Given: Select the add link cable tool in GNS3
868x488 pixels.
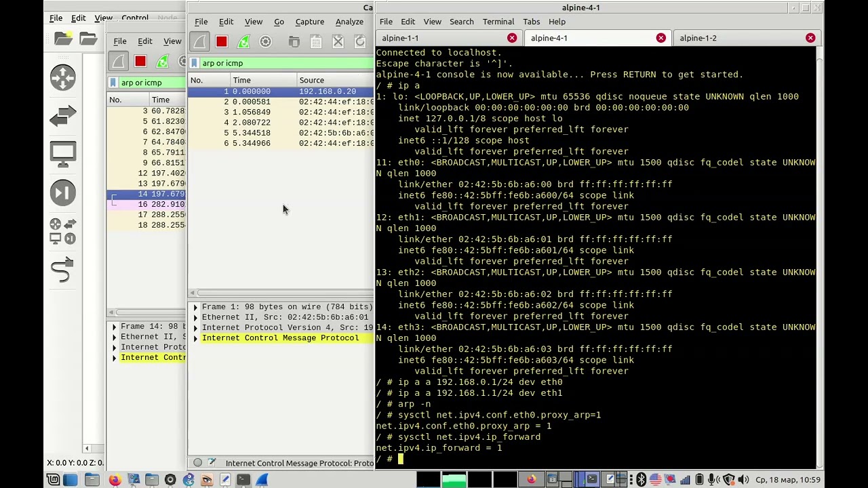Looking at the screenshot, I should point(62,270).
